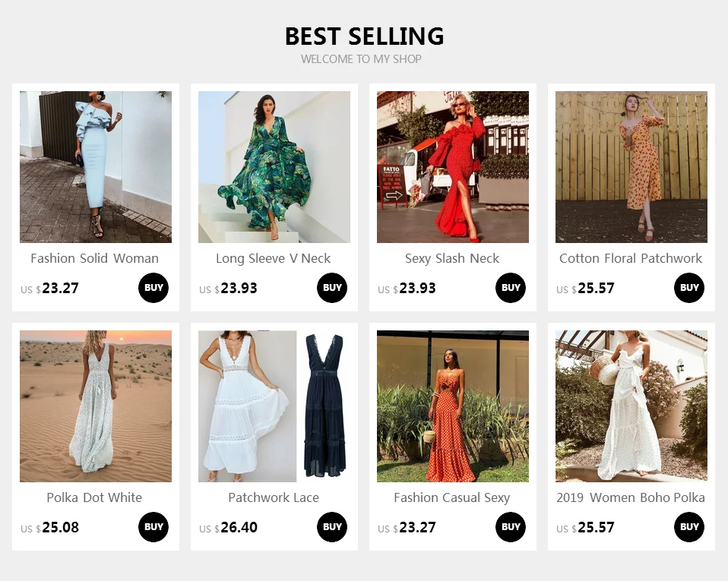
Task: Select the Patchwork Lace title link
Action: coord(274,497)
